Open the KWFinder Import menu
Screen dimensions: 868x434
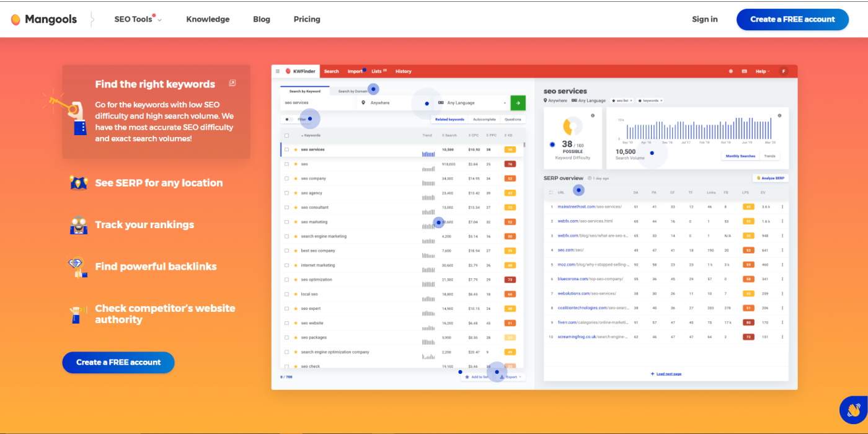pyautogui.click(x=355, y=71)
